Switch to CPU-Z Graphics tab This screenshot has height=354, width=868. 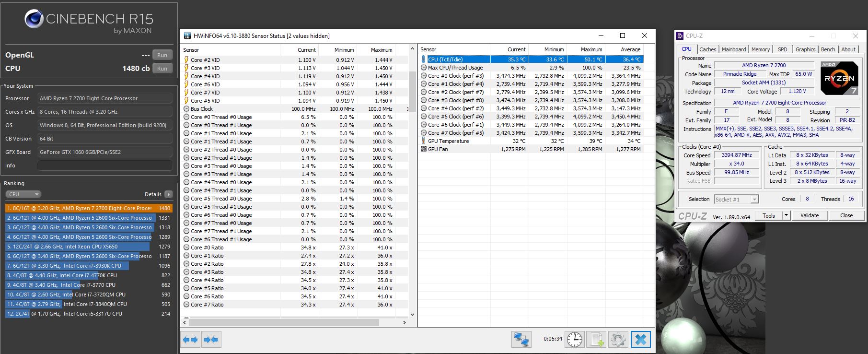coord(805,49)
